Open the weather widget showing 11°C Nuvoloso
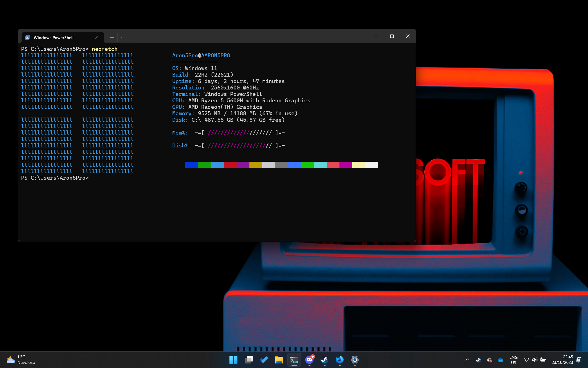 coord(21,360)
